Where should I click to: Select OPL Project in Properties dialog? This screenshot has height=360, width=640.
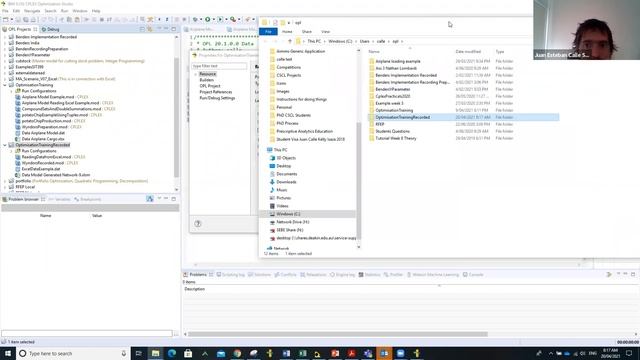(210, 86)
